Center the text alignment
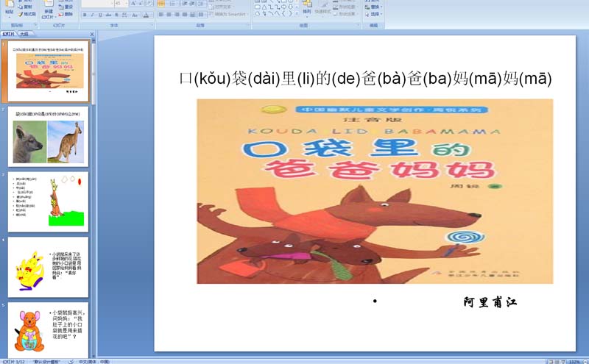The height and width of the screenshot is (364, 589). point(169,15)
